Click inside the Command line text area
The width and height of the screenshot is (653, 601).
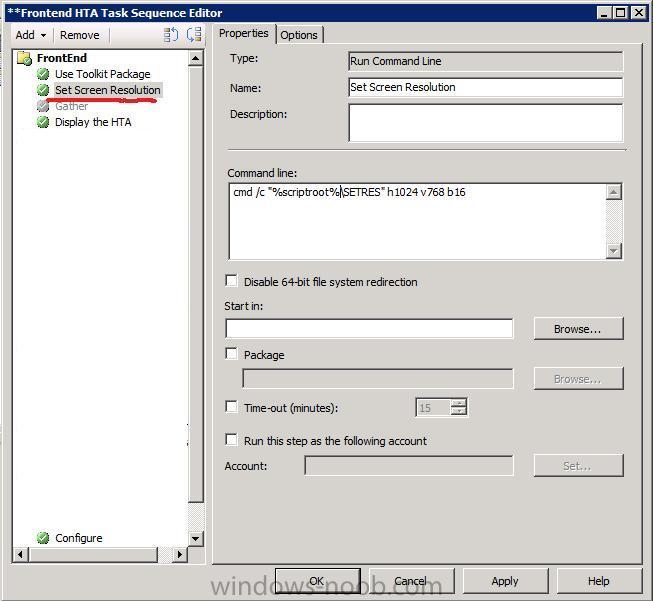click(x=417, y=222)
